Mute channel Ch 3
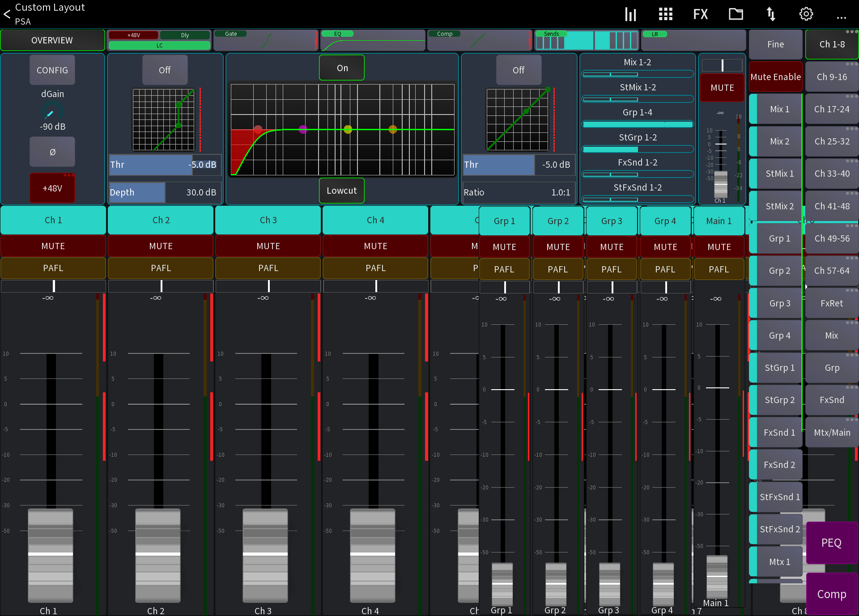 click(268, 246)
